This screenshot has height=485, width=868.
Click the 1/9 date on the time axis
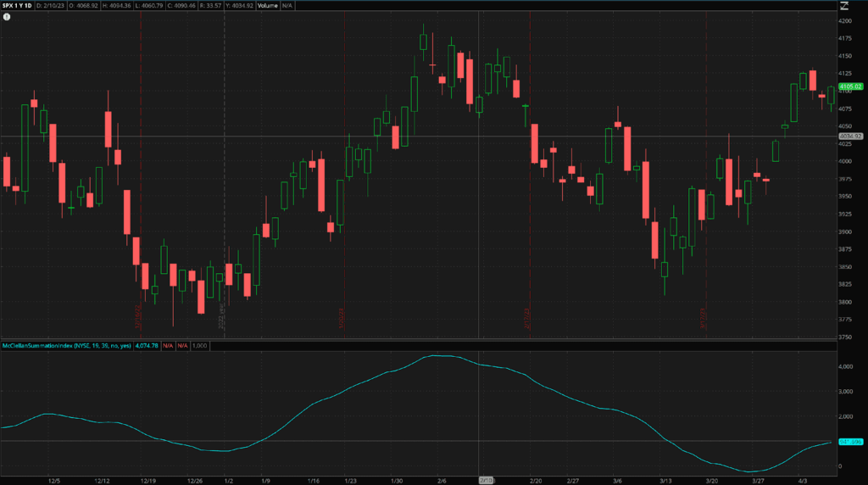coord(265,481)
